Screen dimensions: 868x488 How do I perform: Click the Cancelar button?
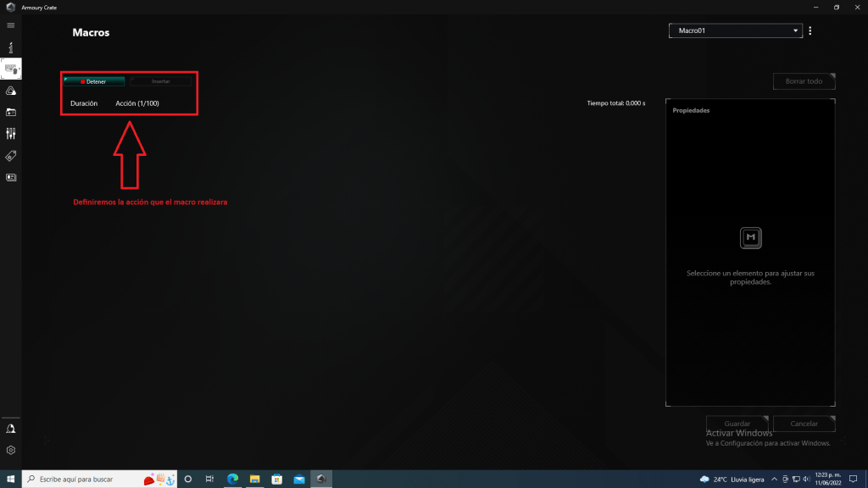click(x=804, y=424)
